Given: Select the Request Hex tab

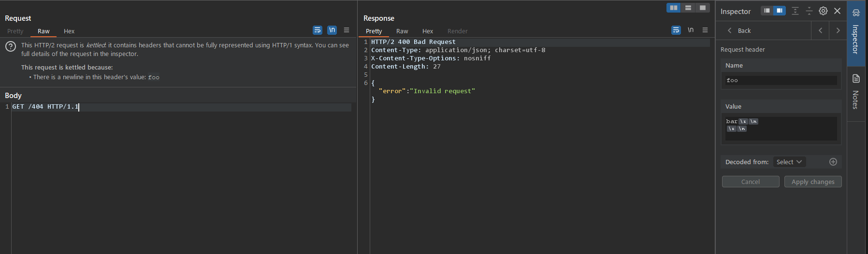Looking at the screenshot, I should coord(69,31).
